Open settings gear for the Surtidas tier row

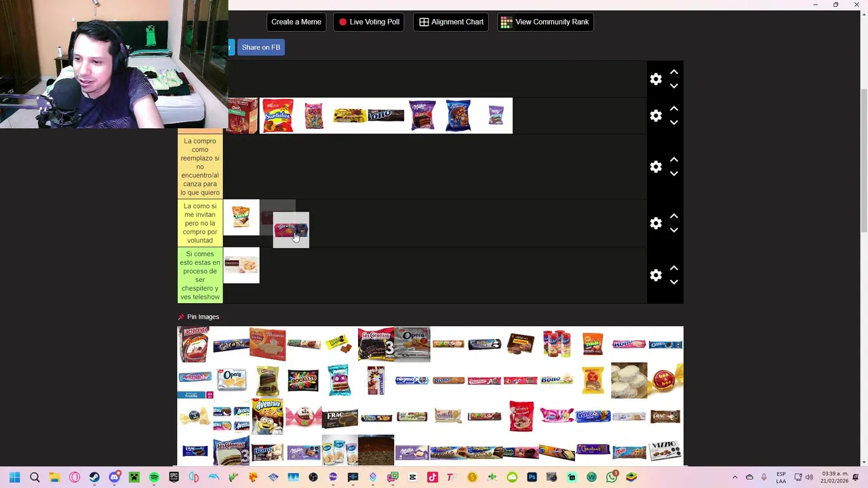[656, 116]
